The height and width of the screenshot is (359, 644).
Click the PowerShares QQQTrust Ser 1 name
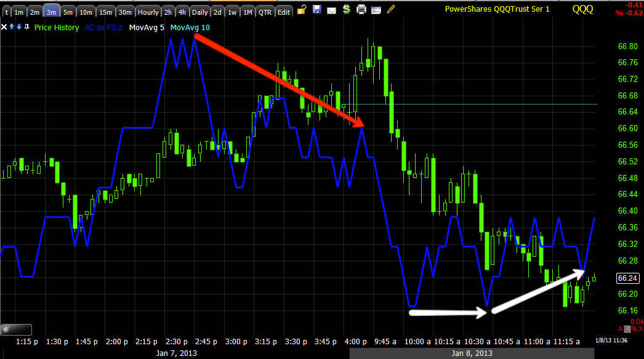click(x=497, y=9)
